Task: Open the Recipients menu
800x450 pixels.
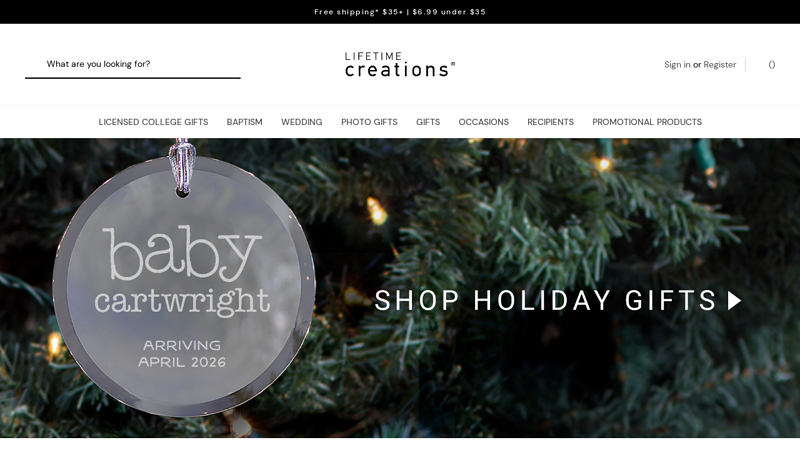Action: [550, 122]
